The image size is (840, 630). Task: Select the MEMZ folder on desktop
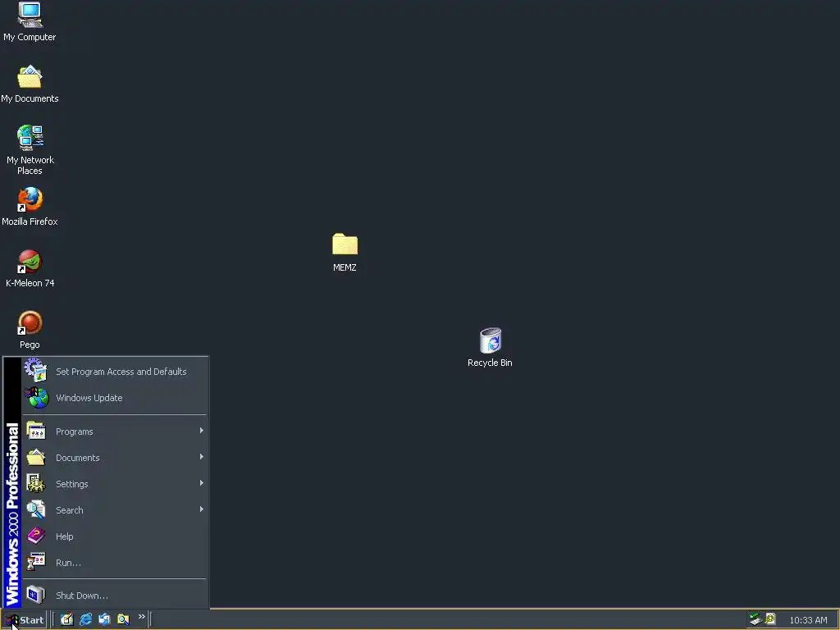[345, 253]
